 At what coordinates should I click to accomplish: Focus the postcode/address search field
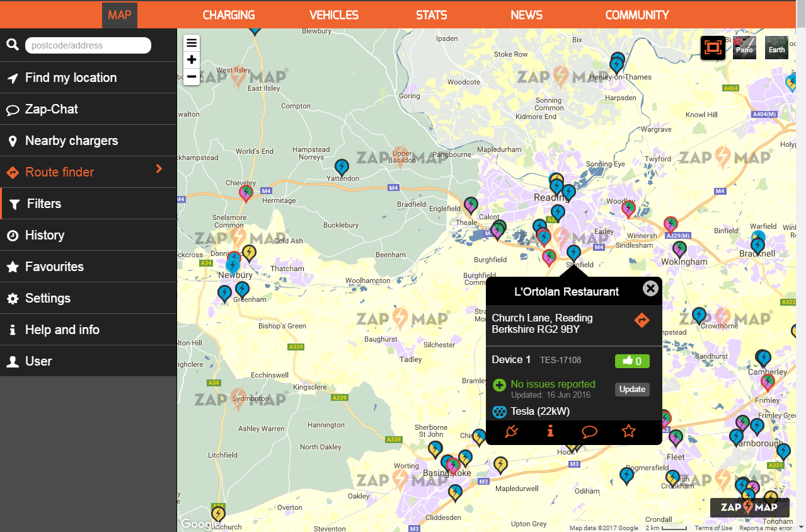[88, 45]
